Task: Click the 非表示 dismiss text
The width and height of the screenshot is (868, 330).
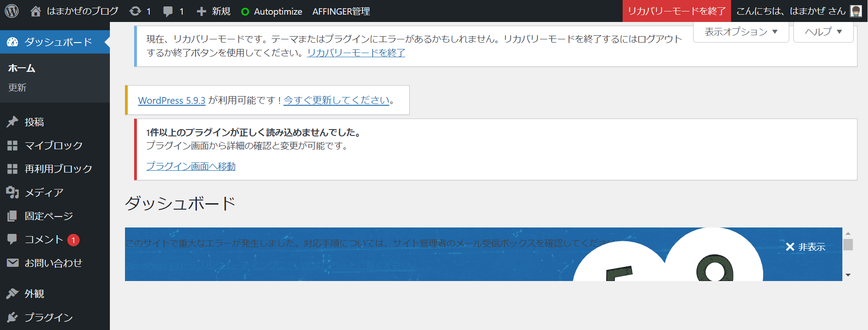Action: click(x=812, y=247)
